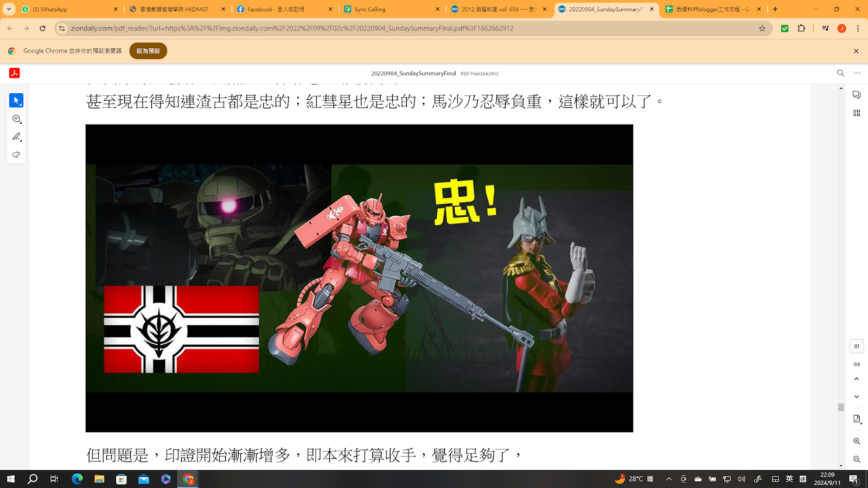Screen dimensions: 868x488
Task: Click current page number 81 box
Action: (x=857, y=346)
